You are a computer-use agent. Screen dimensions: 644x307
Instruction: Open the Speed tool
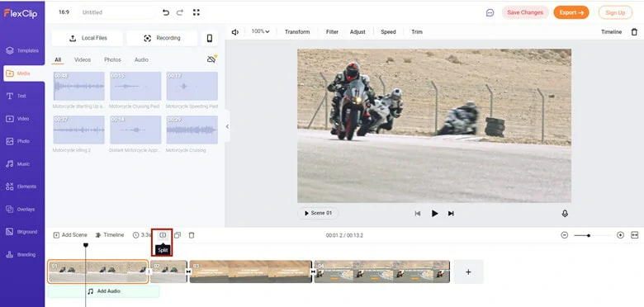[x=388, y=32]
